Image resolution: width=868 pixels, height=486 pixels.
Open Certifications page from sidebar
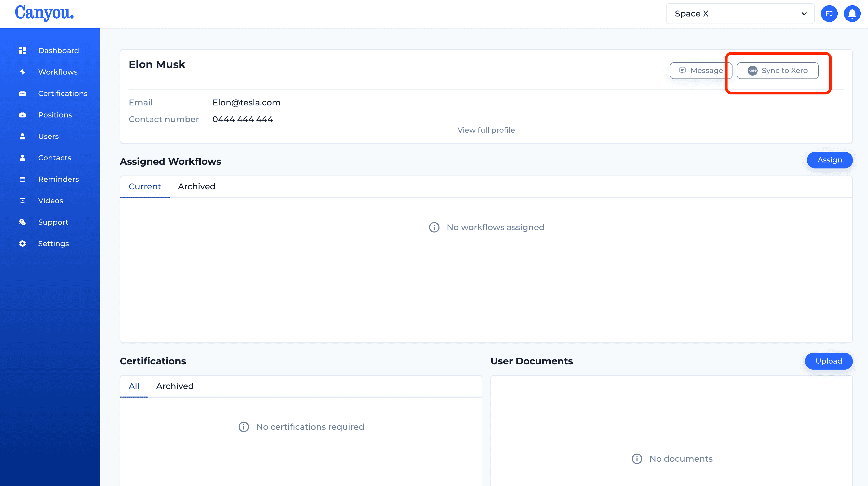(x=63, y=93)
